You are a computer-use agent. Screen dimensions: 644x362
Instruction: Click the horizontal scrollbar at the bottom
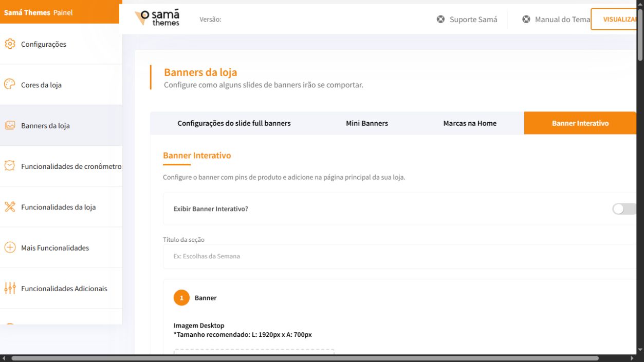(x=305, y=358)
